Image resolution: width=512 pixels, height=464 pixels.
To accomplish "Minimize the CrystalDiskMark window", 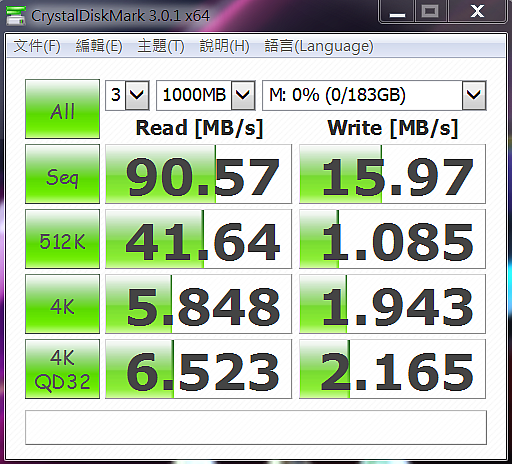I will tap(397, 12).
